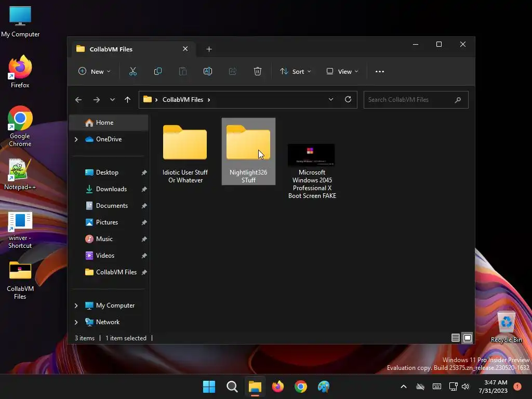This screenshot has height=399, width=532.
Task: Expand the address bar history dropdown
Action: pyautogui.click(x=331, y=99)
